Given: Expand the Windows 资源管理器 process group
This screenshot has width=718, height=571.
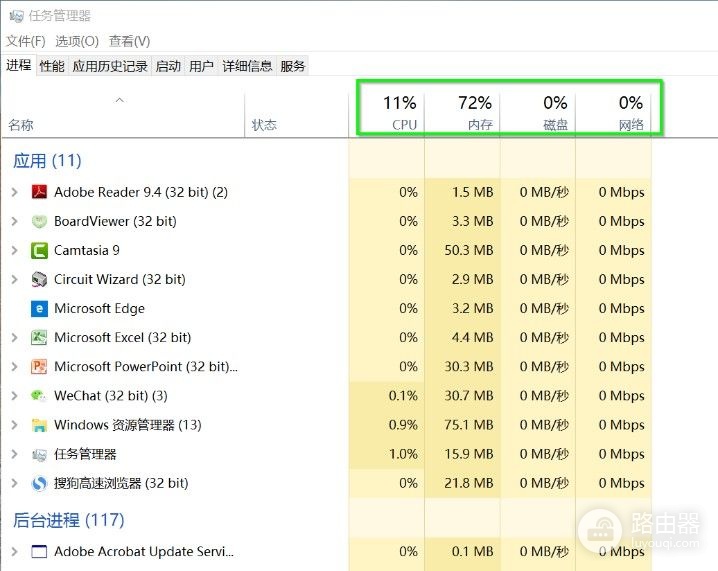Looking at the screenshot, I should point(14,425).
